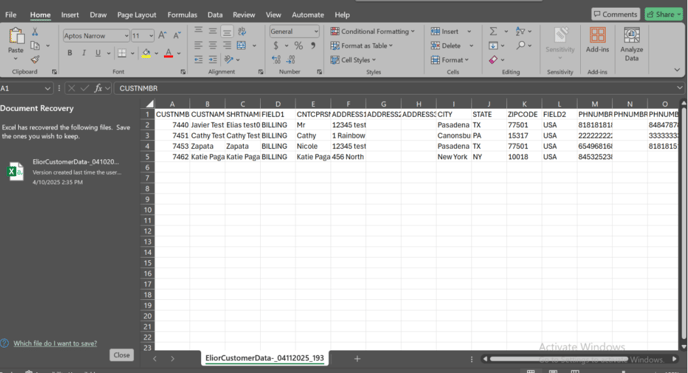Align text left
The image size is (688, 373).
199,45
